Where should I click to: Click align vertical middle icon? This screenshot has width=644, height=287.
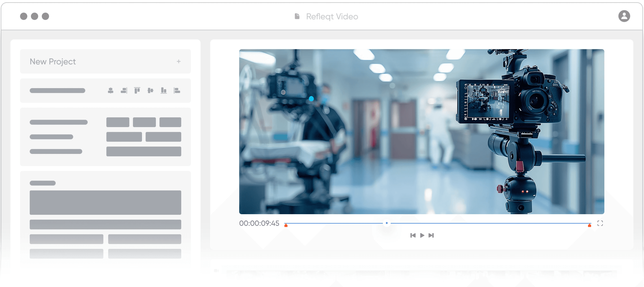[x=150, y=91]
